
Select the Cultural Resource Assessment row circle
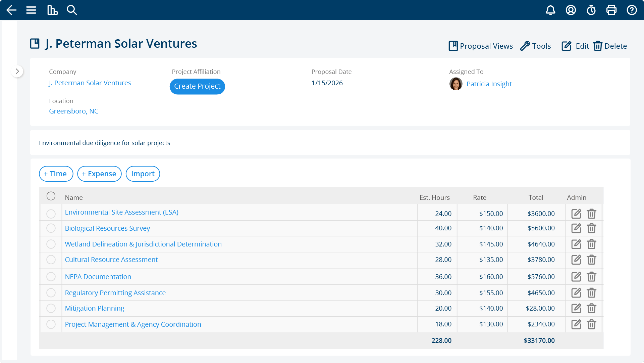pyautogui.click(x=51, y=260)
